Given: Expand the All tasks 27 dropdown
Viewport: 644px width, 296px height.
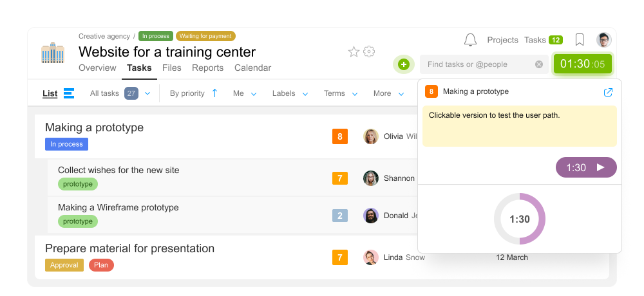Looking at the screenshot, I should (x=147, y=93).
